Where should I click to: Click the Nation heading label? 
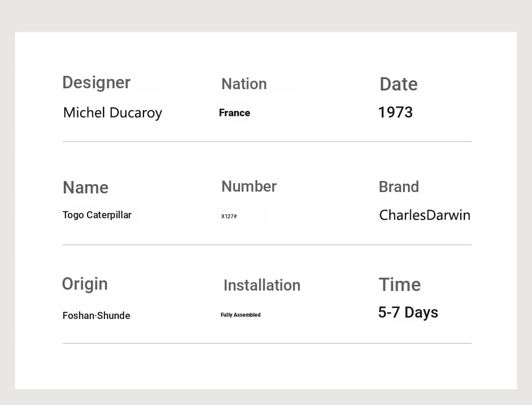pos(244,84)
